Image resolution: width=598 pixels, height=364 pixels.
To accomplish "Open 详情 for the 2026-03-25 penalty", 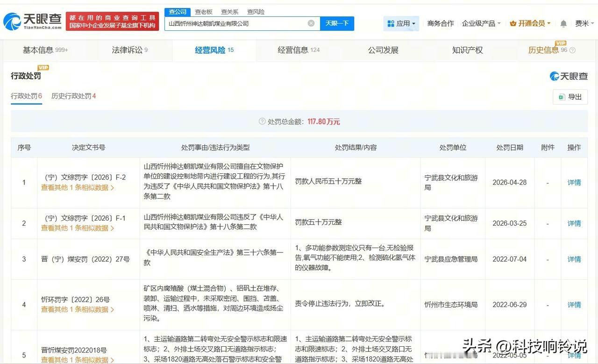I will coord(574,223).
